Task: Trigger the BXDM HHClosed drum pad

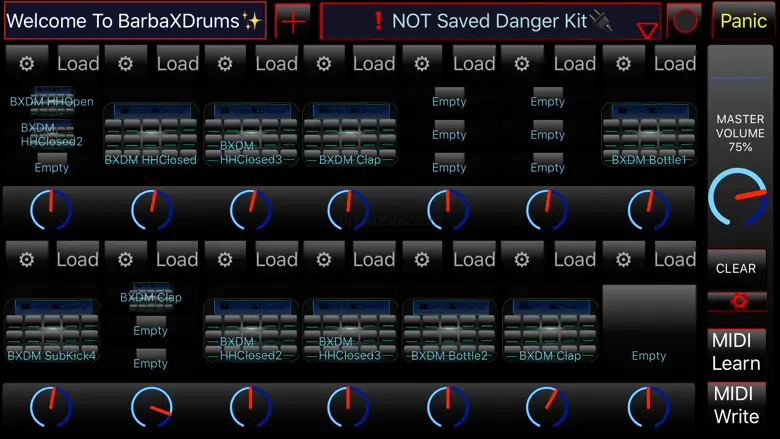Action: [x=151, y=135]
